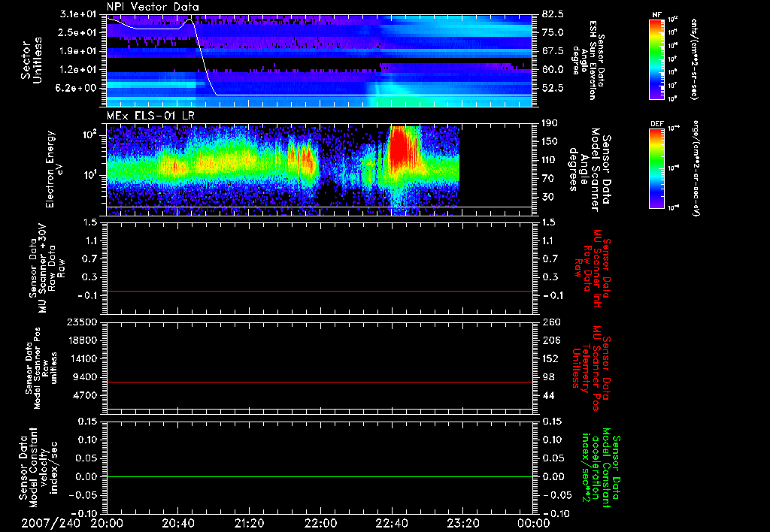The height and width of the screenshot is (532, 770).
Task: Click the "23500" scanner position tick label
Action: click(81, 322)
